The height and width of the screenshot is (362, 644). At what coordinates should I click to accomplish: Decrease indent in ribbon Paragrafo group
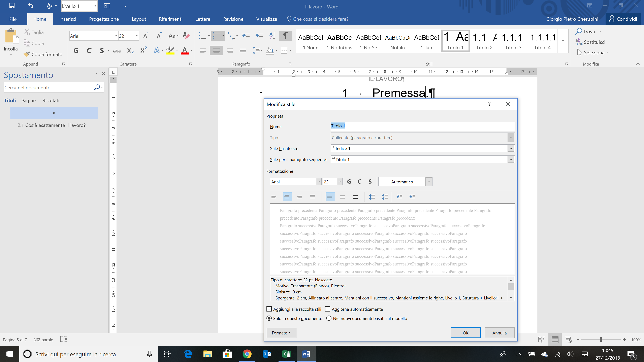(x=246, y=36)
